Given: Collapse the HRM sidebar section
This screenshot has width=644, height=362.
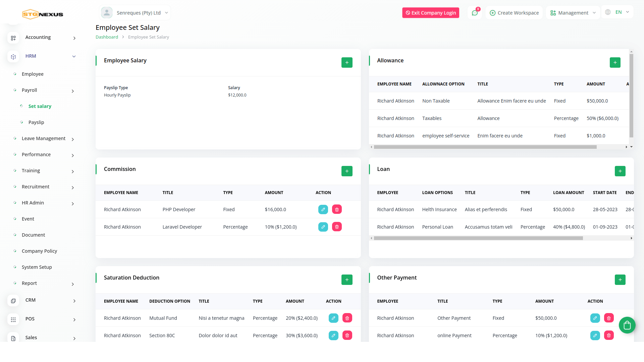Looking at the screenshot, I should pos(74,56).
